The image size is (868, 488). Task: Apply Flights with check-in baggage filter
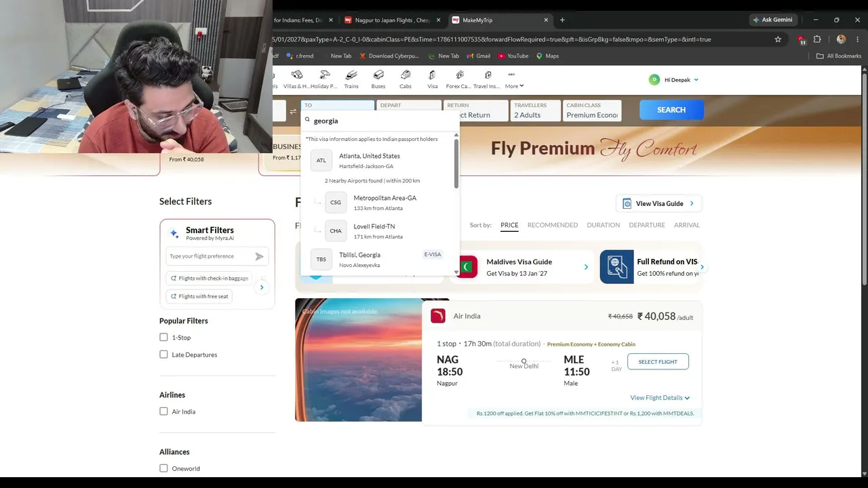(x=210, y=278)
